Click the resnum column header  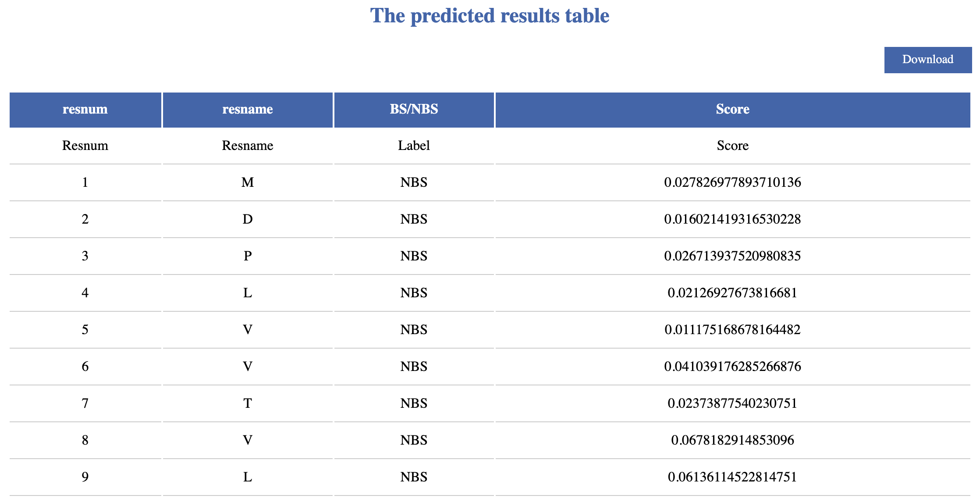click(85, 109)
